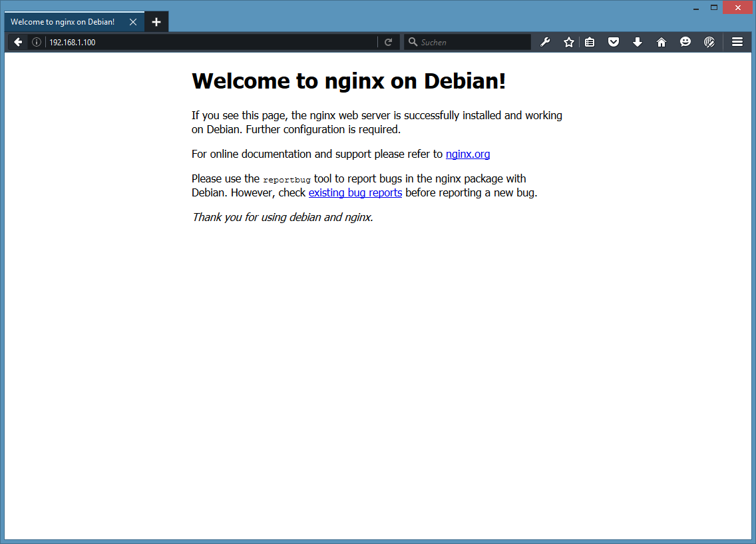Select the 'Welcome to nginx on Debian!' tab
This screenshot has width=756, height=544.
point(75,22)
